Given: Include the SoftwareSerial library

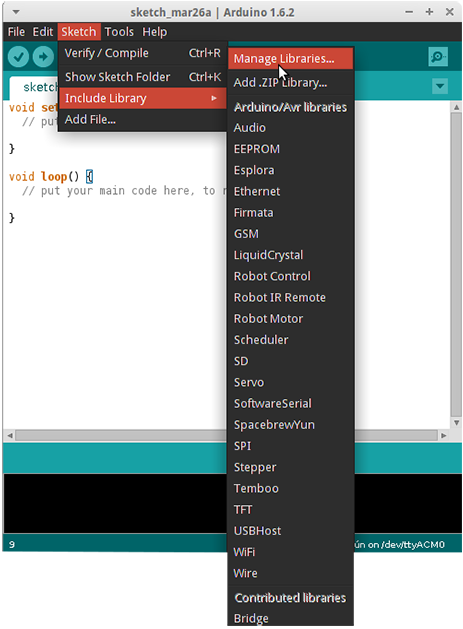Looking at the screenshot, I should (290, 404).
